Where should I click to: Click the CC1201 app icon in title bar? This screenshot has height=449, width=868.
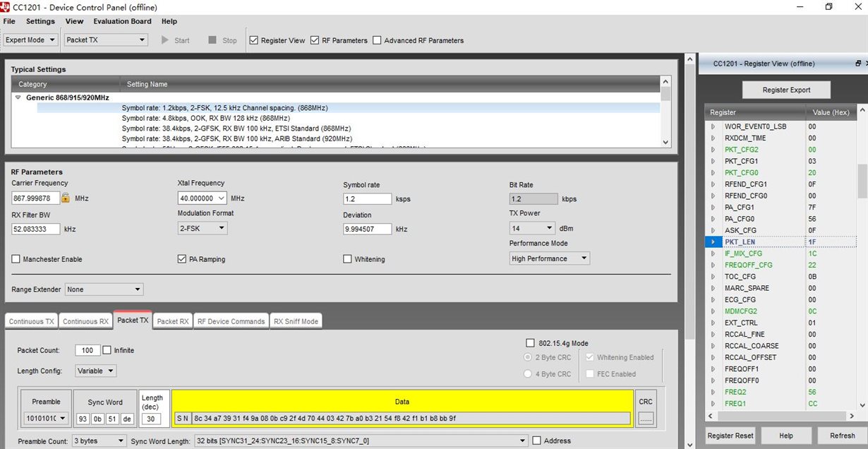point(6,6)
